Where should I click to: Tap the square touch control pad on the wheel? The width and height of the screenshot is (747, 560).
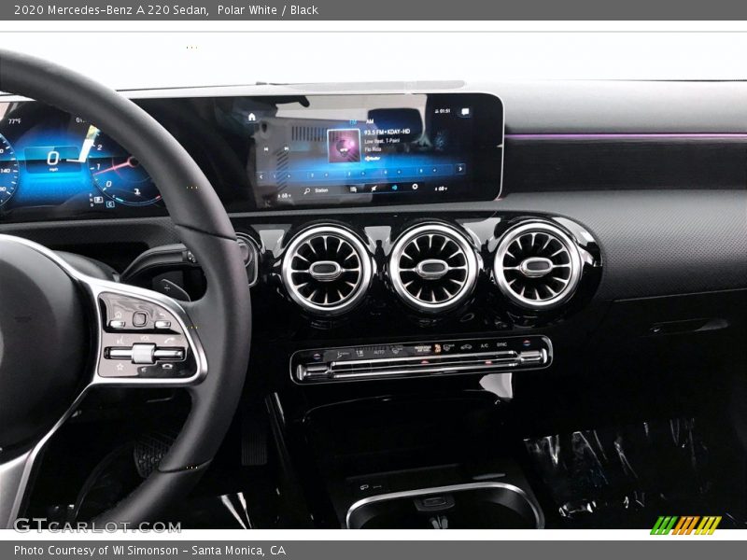pos(140,319)
